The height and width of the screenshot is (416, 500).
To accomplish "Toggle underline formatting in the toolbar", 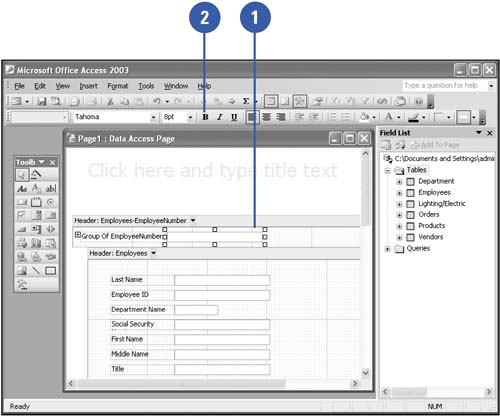I will 234,117.
